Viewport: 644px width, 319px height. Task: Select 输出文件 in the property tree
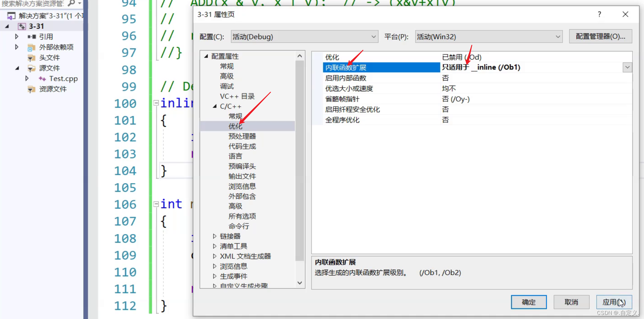point(242,176)
